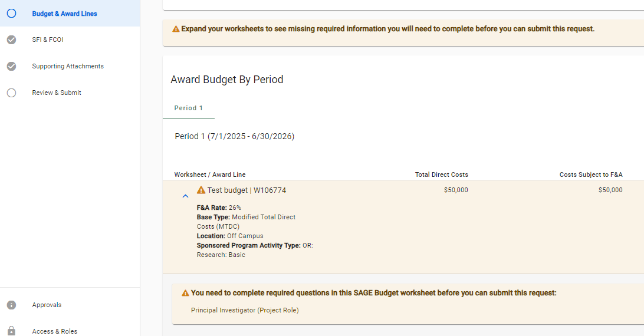
Task: Open the Supporting Attachments text link
Action: 68,66
